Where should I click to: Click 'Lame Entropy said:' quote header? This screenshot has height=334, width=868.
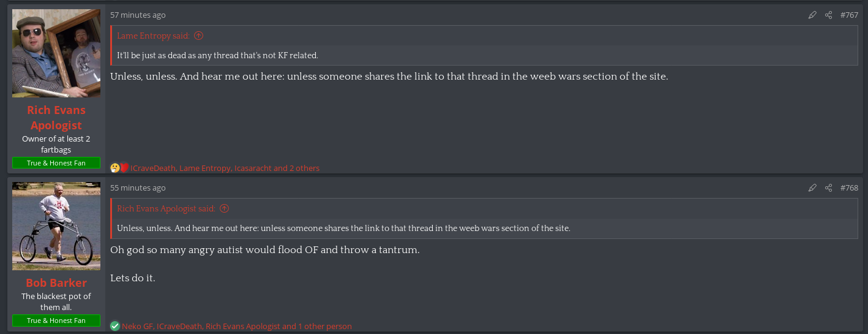pyautogui.click(x=154, y=36)
